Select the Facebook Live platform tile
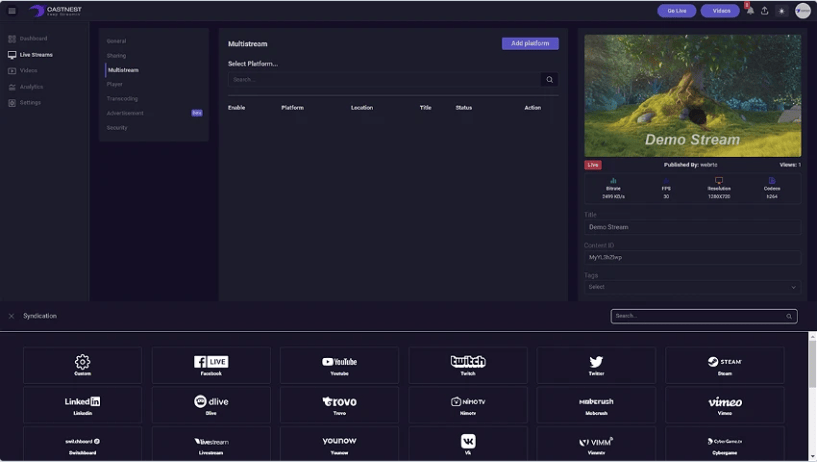 click(211, 365)
